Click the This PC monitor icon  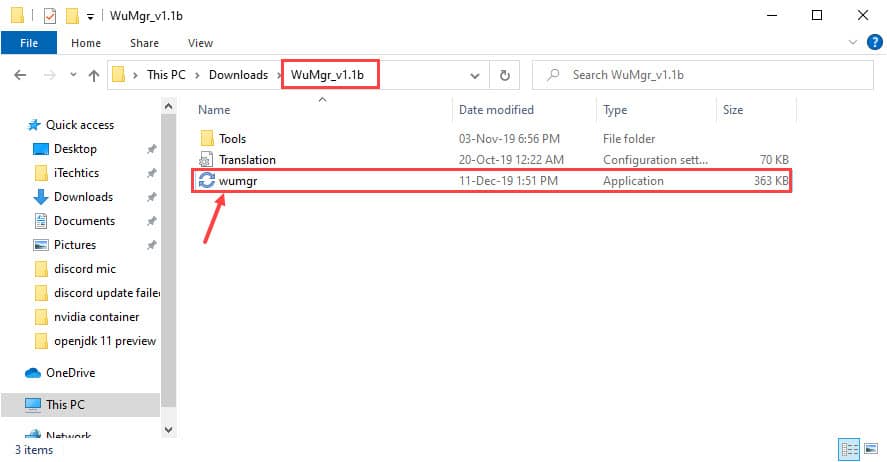33,405
